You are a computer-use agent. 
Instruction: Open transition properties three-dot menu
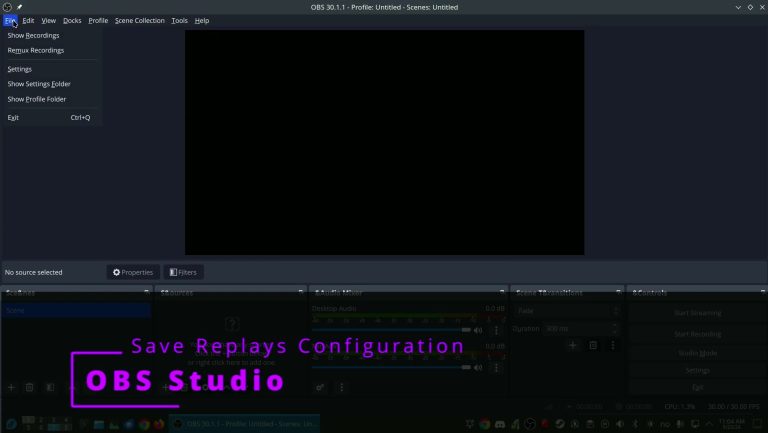[x=612, y=346]
